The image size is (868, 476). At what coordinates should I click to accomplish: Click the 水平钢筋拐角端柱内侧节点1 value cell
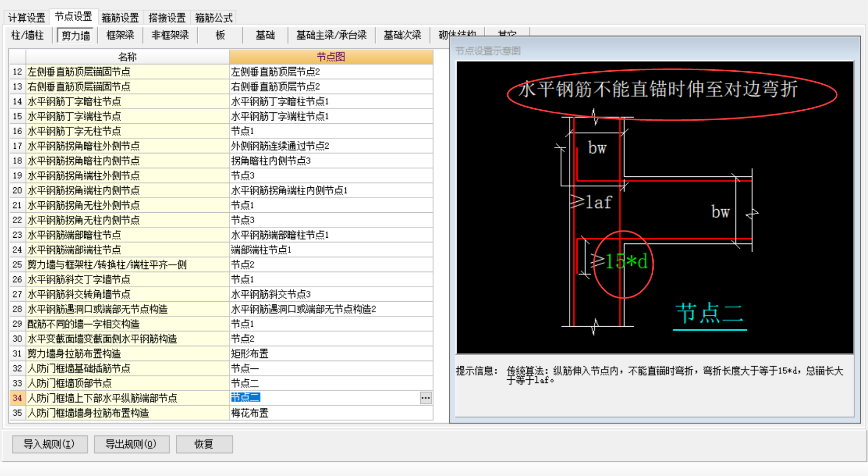click(331, 190)
